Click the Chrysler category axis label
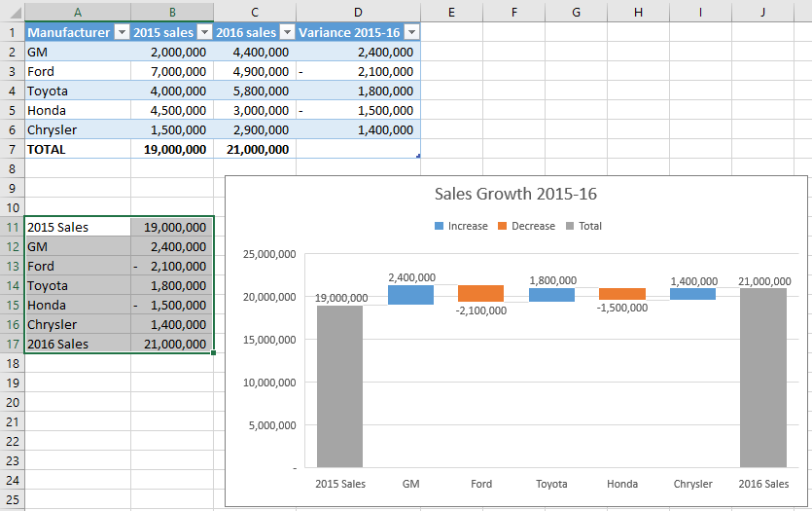This screenshot has width=812, height=511. [693, 484]
